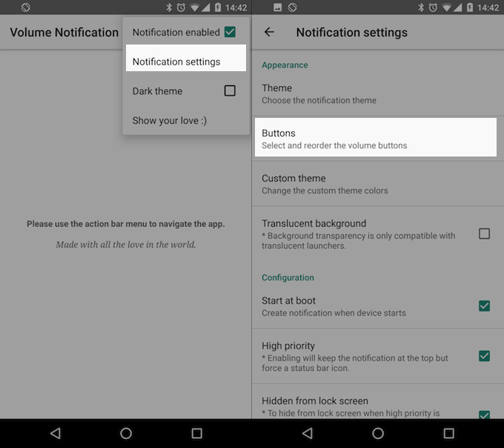Enable the Dark theme checkbox
Viewport: 504px width, 448px height.
[230, 90]
